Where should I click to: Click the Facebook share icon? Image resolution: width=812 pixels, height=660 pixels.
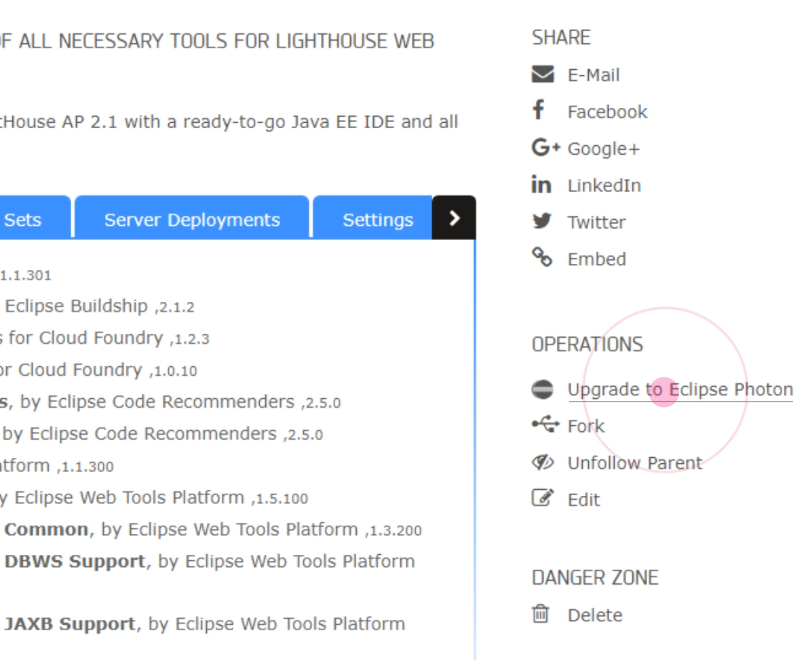pos(540,111)
